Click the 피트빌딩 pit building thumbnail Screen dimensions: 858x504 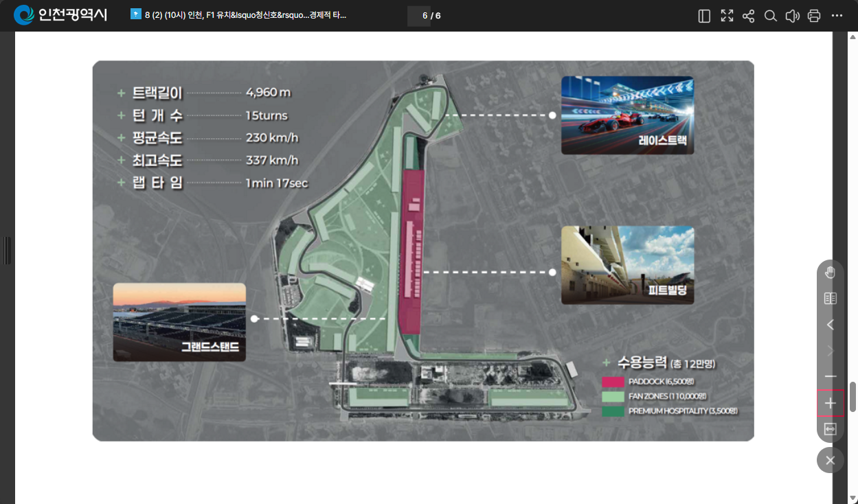point(627,265)
